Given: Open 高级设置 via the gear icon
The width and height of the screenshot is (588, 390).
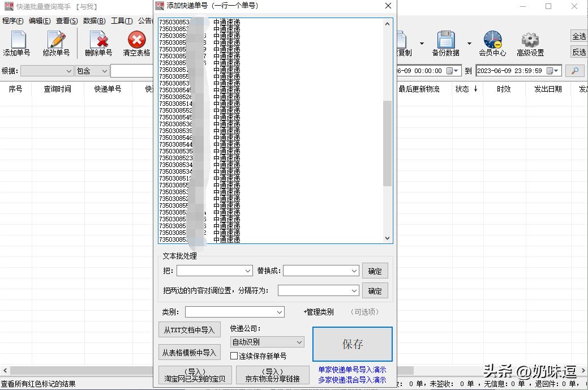Looking at the screenshot, I should (x=530, y=40).
